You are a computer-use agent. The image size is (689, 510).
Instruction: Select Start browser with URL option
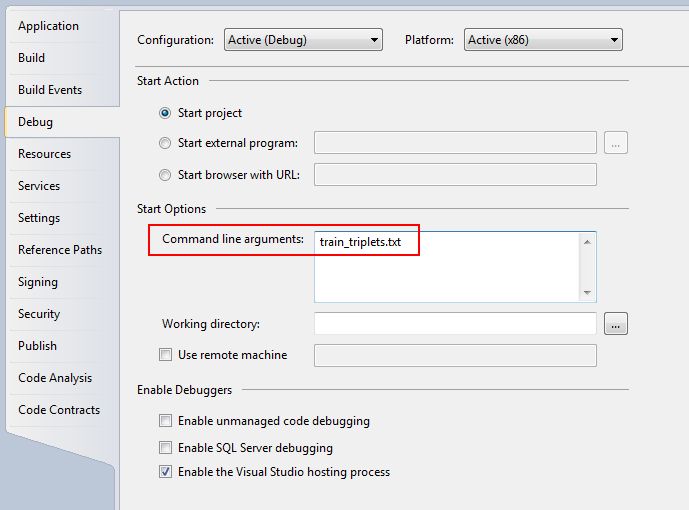coord(165,175)
